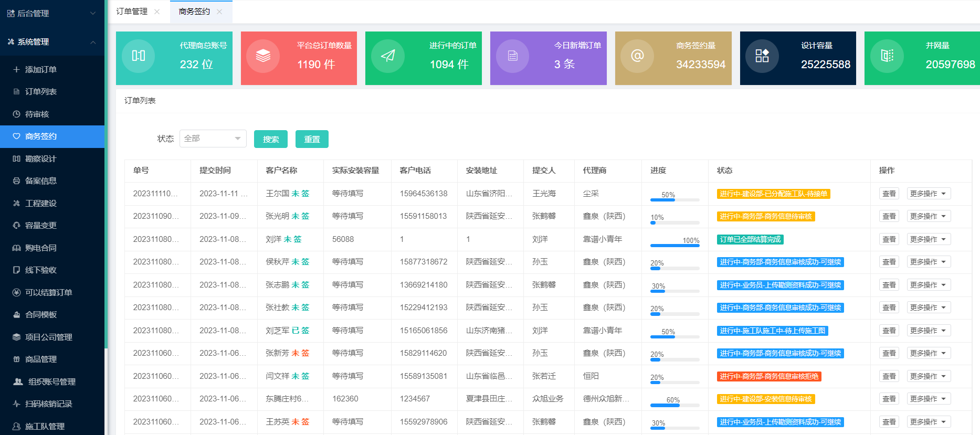
Task: Collapse the 系统管理 sidebar section
Action: (93, 42)
